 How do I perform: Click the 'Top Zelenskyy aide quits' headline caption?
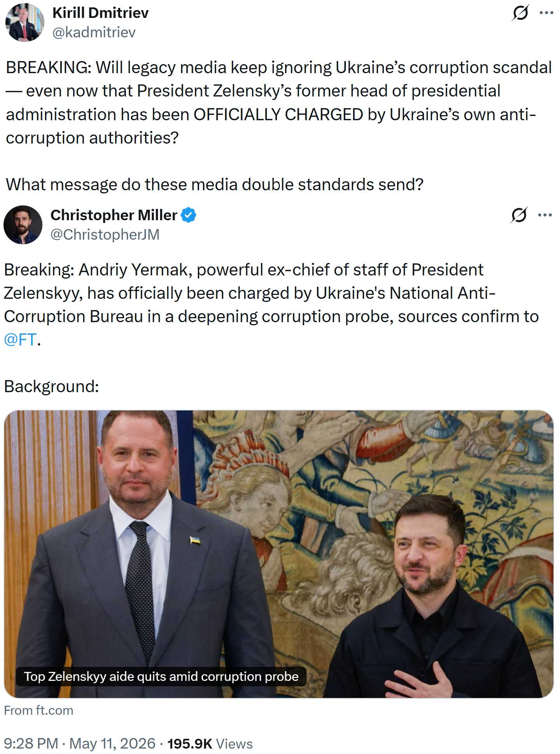pos(161,677)
